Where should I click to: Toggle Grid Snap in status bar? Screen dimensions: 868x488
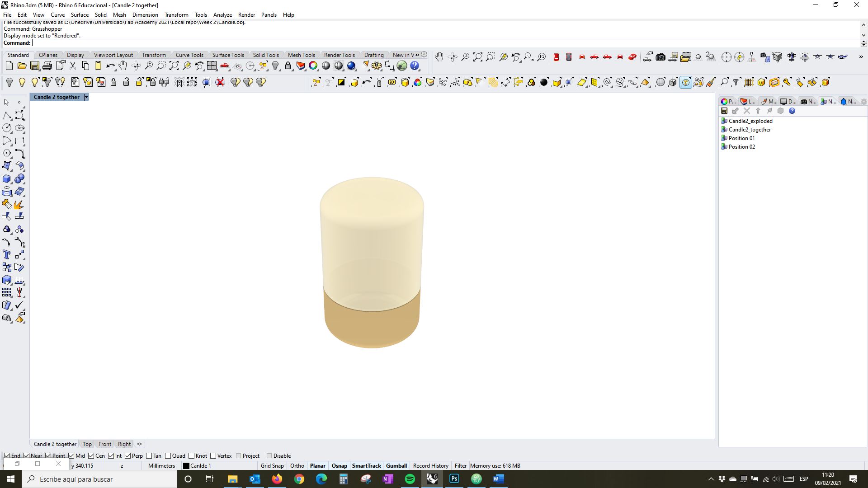(272, 465)
